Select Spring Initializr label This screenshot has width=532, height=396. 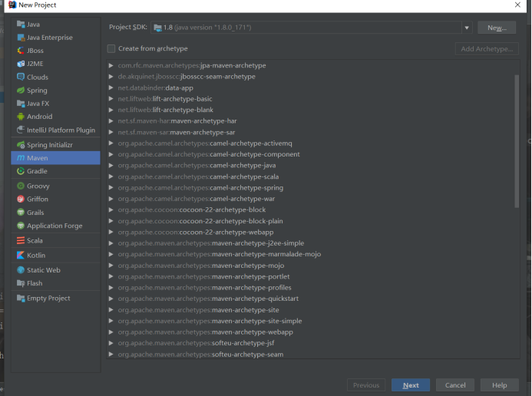pyautogui.click(x=50, y=145)
